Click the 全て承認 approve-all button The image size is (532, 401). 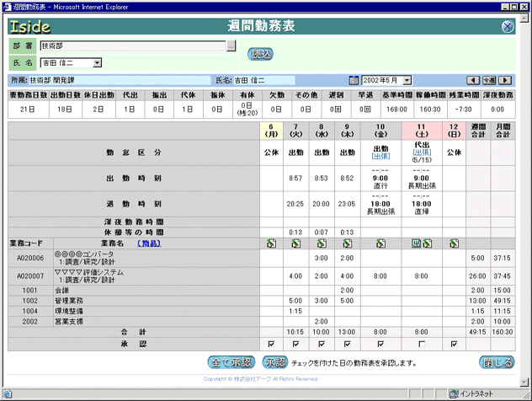click(x=231, y=362)
